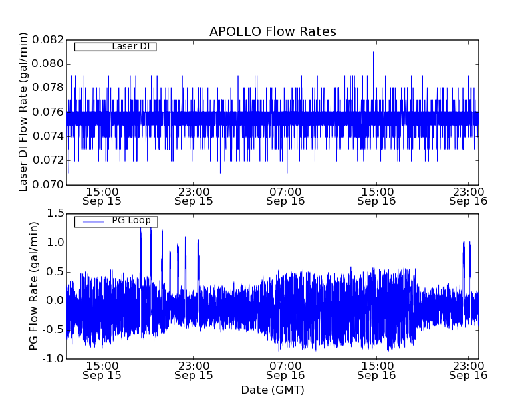Click the 23:00 Sep 16 label under lower plot

(468, 370)
